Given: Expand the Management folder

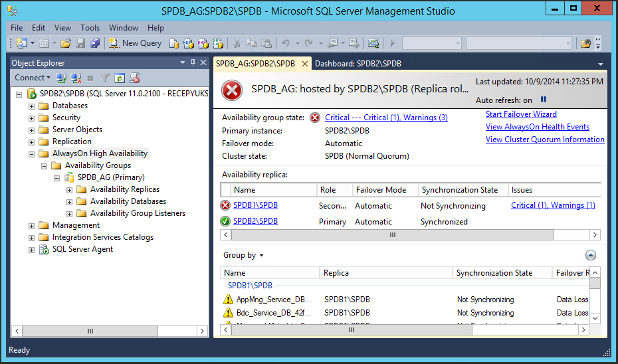Looking at the screenshot, I should 31,226.
